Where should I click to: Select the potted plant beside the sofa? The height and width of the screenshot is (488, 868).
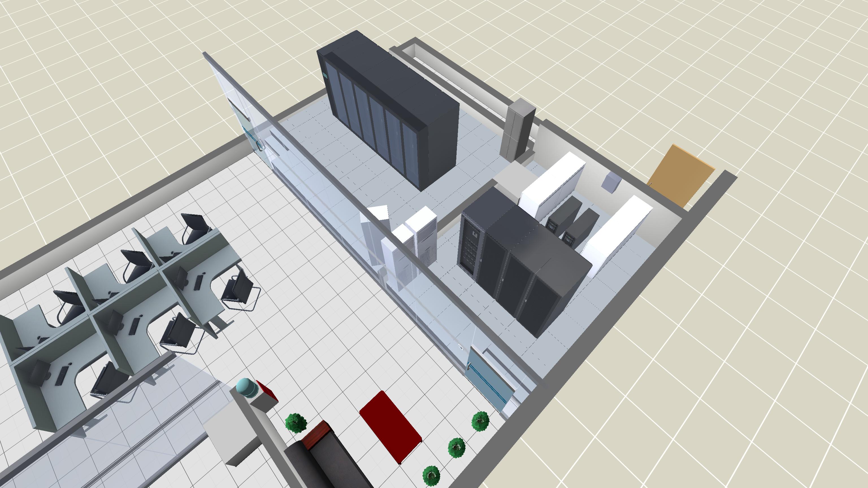pos(296,423)
